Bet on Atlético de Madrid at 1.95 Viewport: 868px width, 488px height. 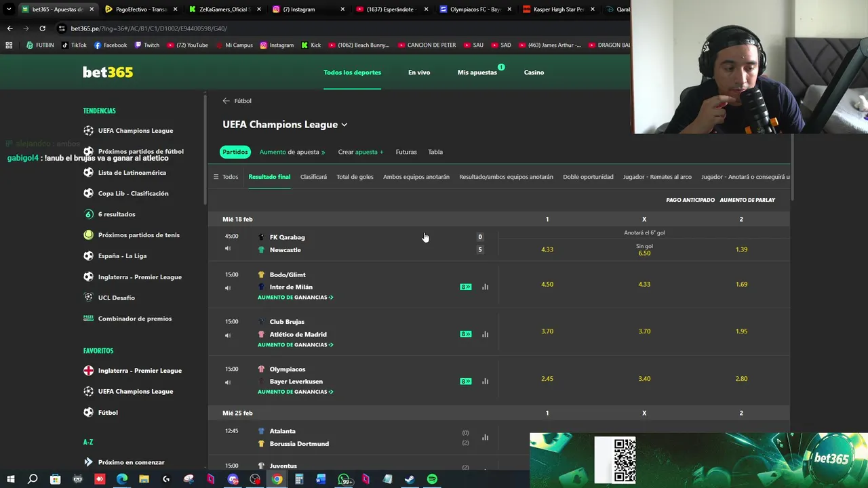click(741, 331)
